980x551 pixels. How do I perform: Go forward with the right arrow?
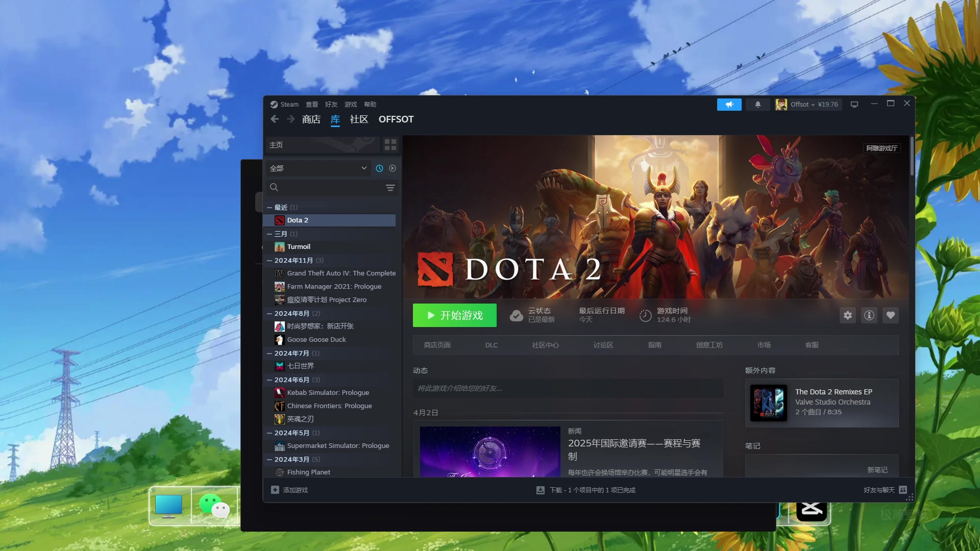[291, 119]
